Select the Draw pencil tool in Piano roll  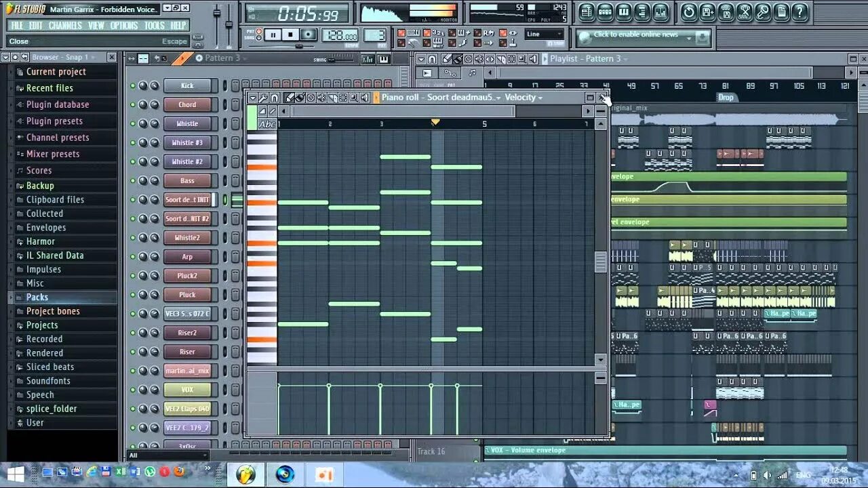(x=290, y=98)
